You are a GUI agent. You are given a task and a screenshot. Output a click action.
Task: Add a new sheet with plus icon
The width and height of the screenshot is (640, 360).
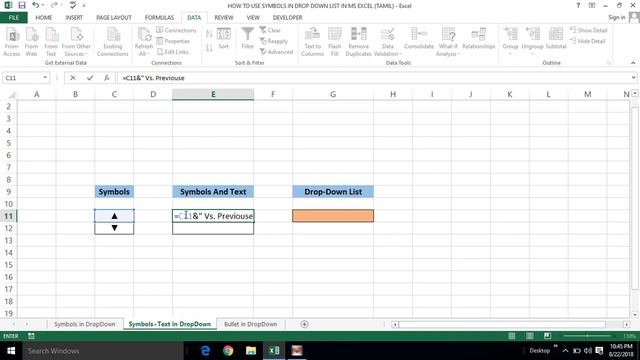click(x=304, y=324)
